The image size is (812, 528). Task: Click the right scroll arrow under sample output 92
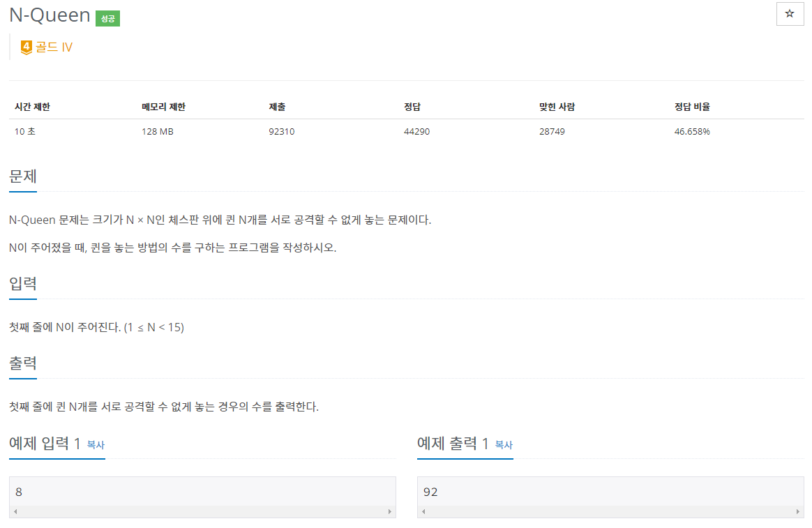click(x=798, y=511)
